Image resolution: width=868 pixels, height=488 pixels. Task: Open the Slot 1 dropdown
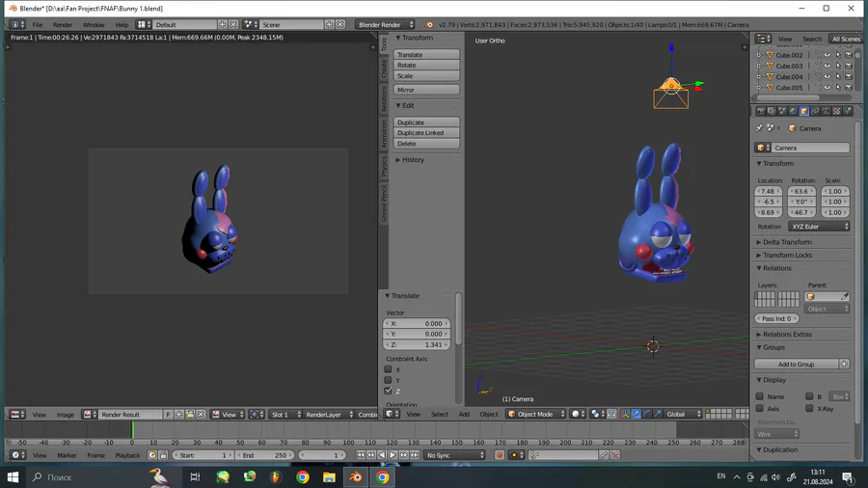click(x=285, y=415)
